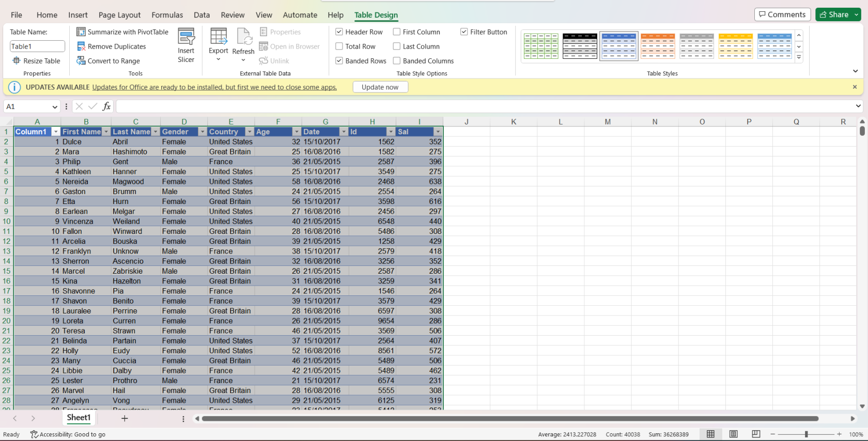This screenshot has height=441, width=868.
Task: Dismiss the updates available notification bar
Action: click(855, 87)
